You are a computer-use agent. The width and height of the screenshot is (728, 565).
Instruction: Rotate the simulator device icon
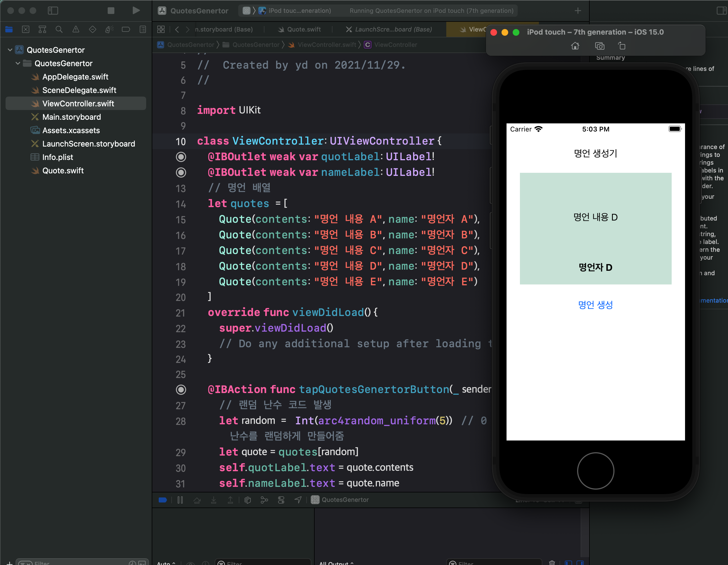click(x=622, y=46)
